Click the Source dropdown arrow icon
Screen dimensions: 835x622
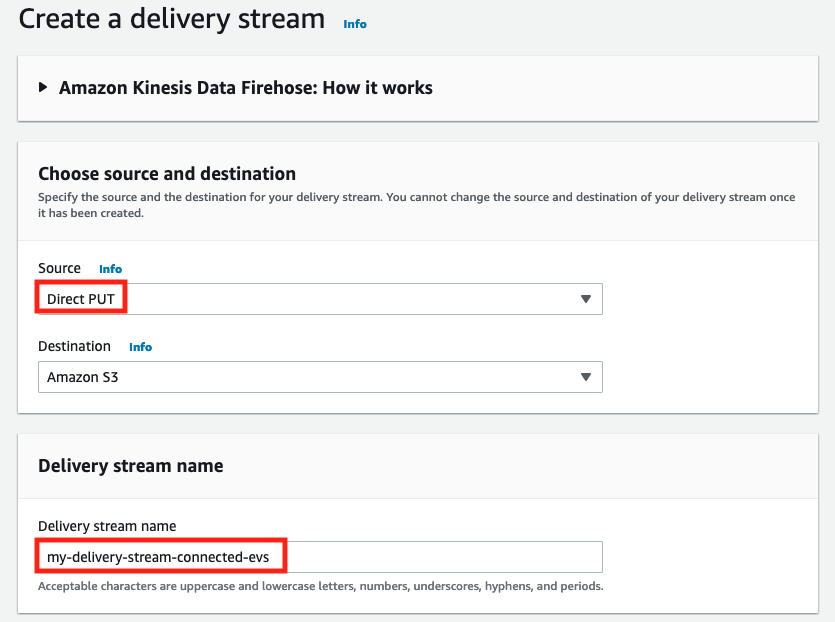(586, 299)
